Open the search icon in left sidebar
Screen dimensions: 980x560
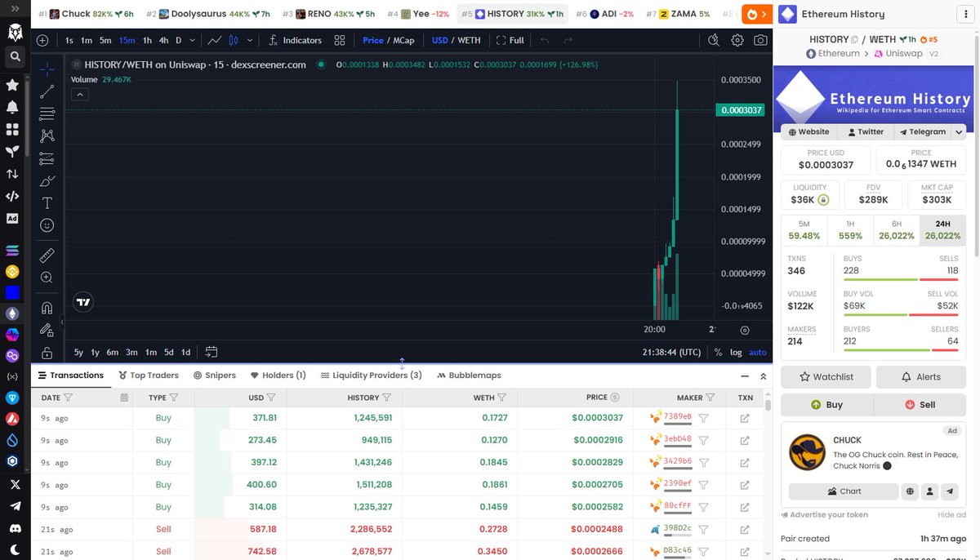click(x=14, y=56)
